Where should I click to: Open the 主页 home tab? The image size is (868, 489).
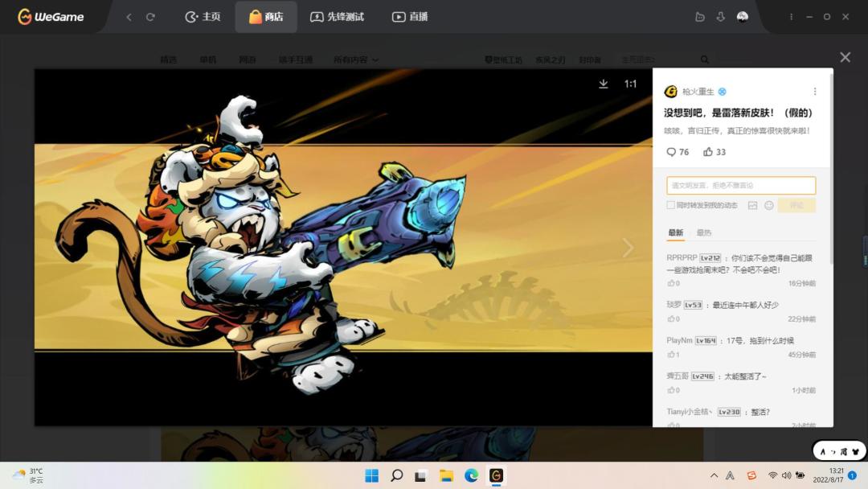203,17
